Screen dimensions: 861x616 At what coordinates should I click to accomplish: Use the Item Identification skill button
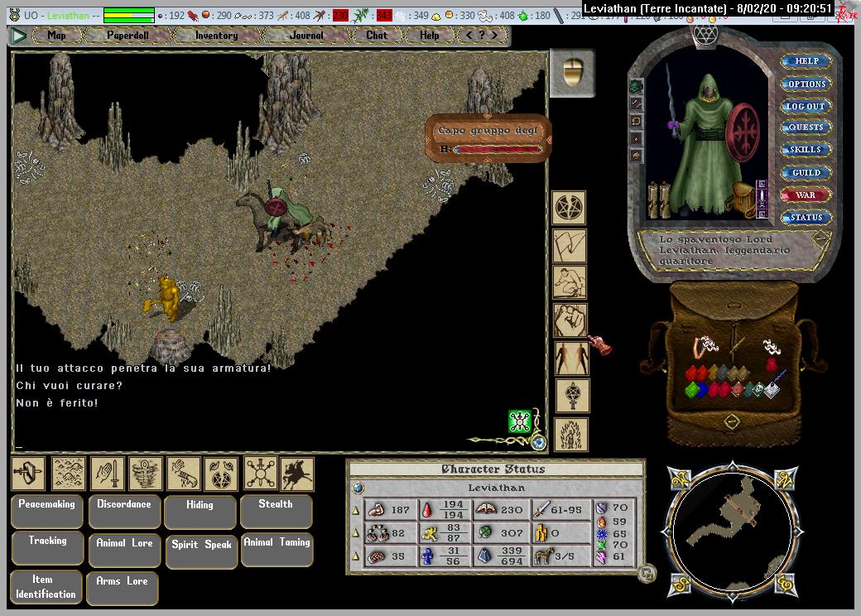[x=46, y=587]
